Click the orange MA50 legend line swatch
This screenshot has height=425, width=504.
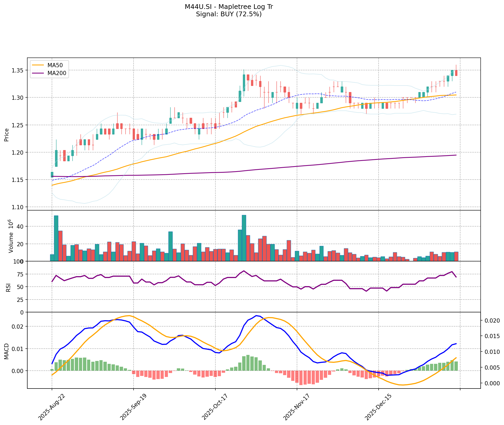[x=38, y=65]
